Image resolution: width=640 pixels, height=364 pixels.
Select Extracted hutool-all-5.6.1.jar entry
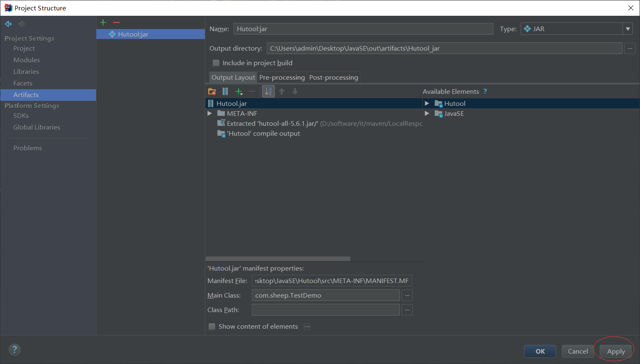272,123
